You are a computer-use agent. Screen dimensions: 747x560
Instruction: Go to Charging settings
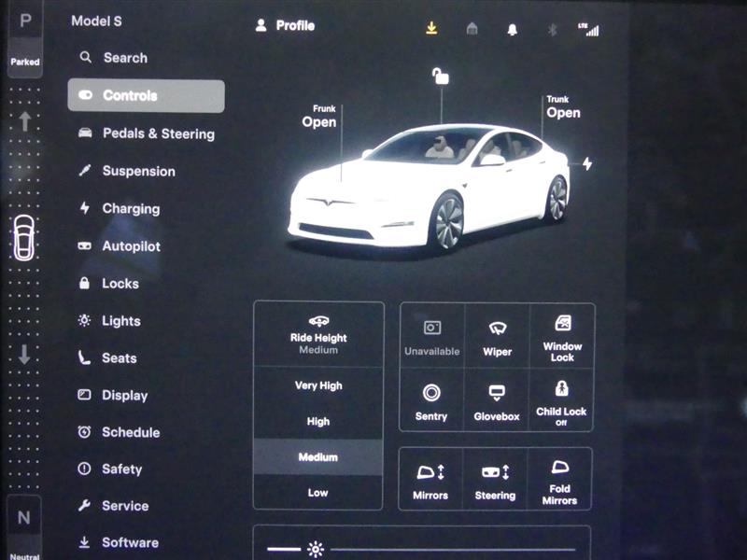click(131, 209)
